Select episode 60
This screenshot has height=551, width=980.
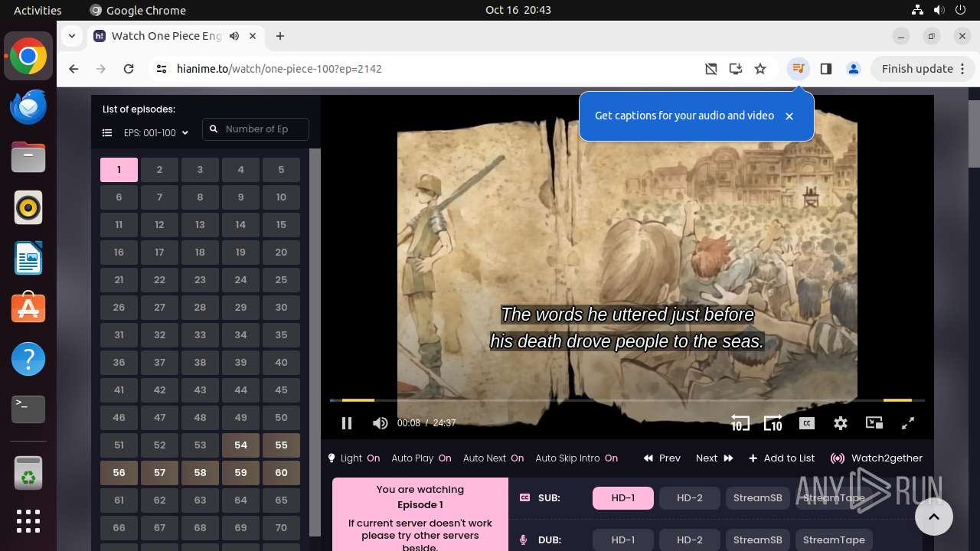click(281, 473)
